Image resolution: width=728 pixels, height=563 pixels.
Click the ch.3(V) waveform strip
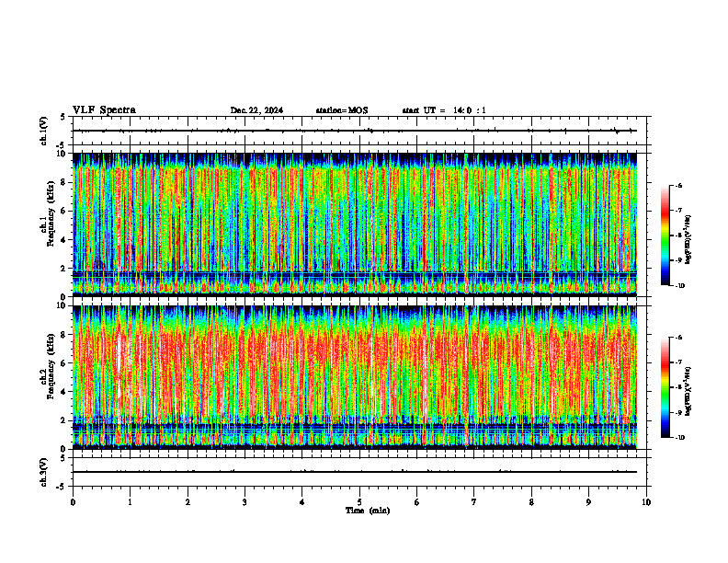[359, 472]
